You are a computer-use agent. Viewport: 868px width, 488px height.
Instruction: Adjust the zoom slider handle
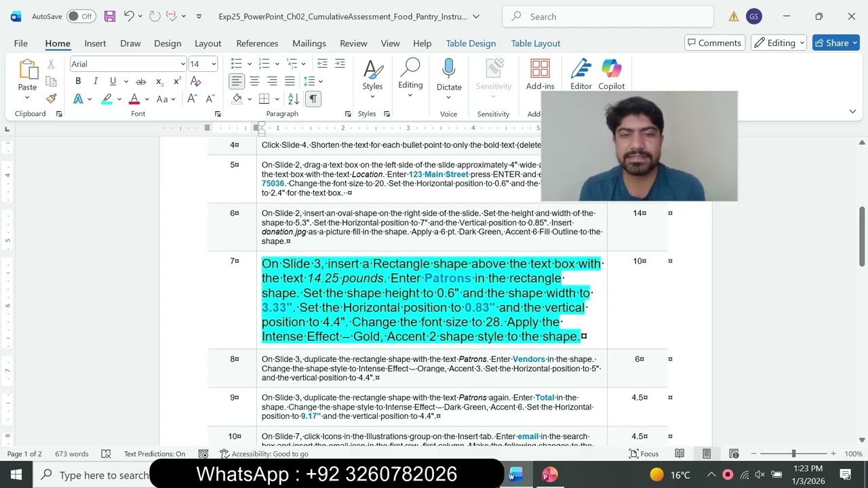coord(793,453)
